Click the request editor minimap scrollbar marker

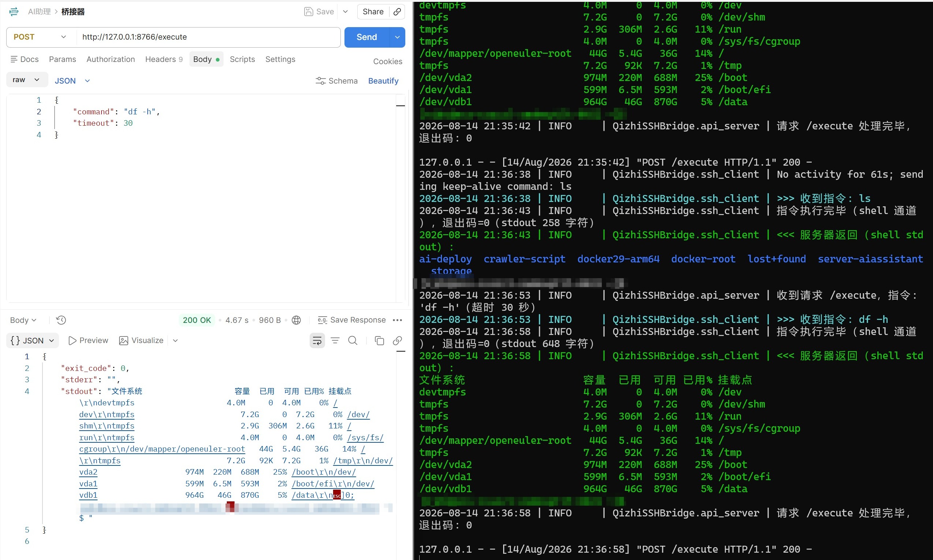coord(401,106)
